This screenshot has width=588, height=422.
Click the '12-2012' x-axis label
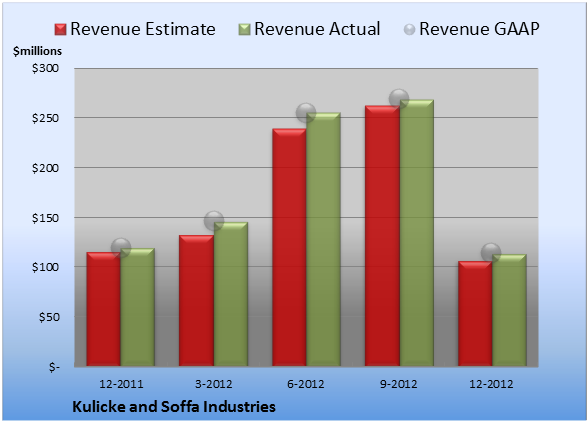point(491,384)
